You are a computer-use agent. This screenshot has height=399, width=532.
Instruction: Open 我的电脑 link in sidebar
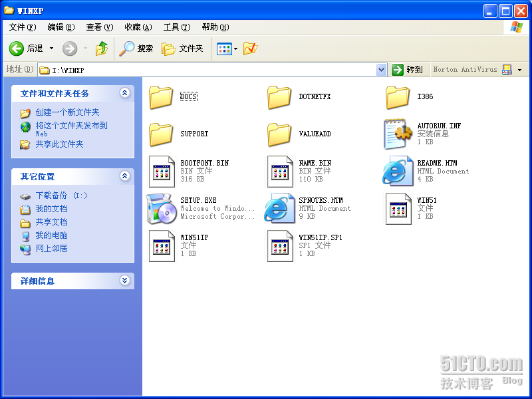click(x=52, y=235)
